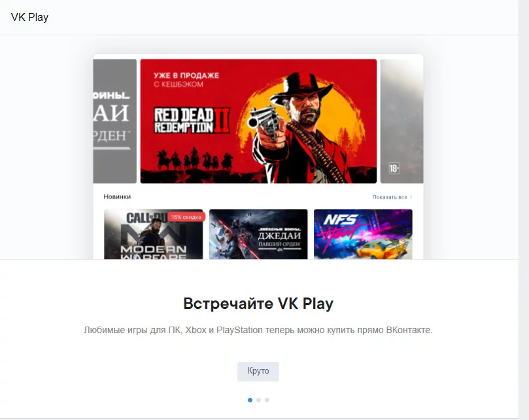Click the chevron next to Показать все
The image size is (529, 420).
(411, 197)
